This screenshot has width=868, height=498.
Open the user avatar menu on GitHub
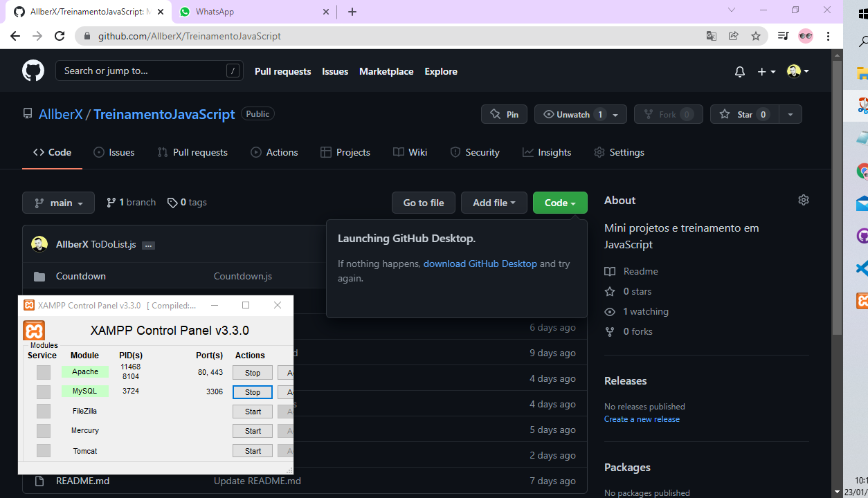pos(798,71)
